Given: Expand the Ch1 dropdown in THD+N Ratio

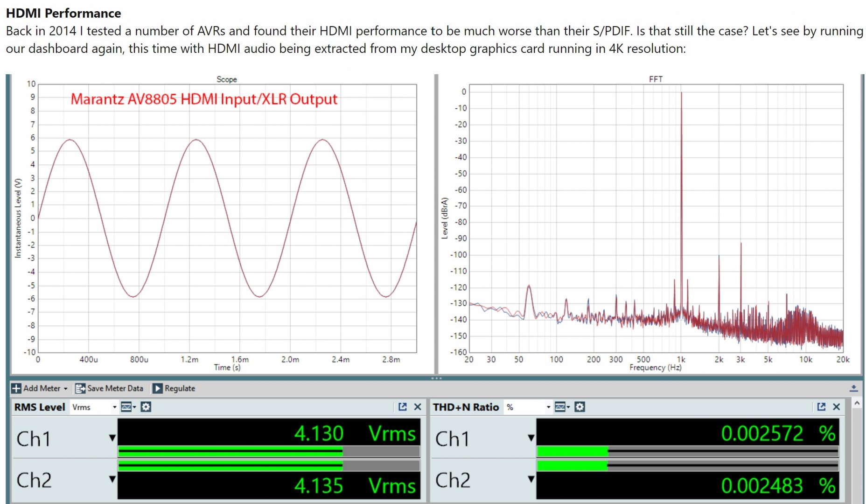Looking at the screenshot, I should click(531, 438).
